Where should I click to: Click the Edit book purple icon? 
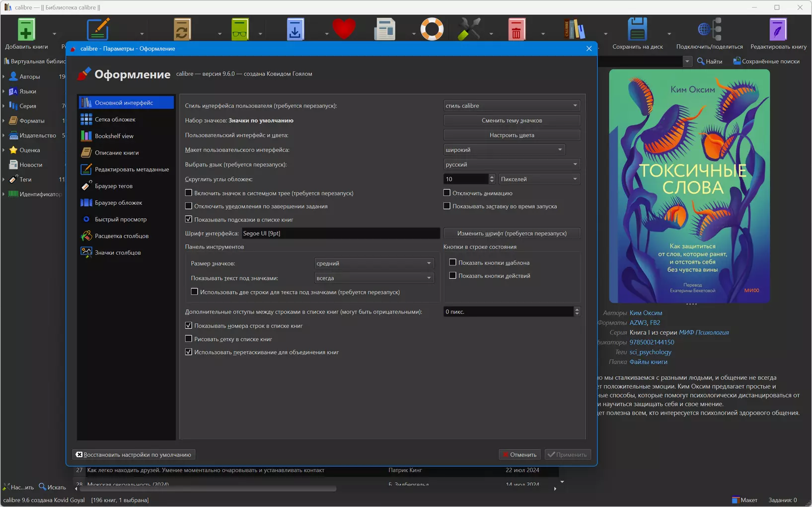pos(778,30)
